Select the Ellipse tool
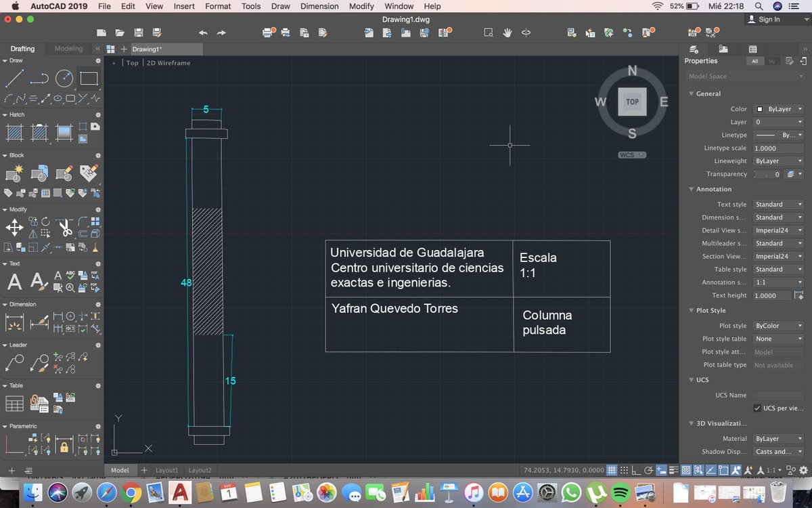The height and width of the screenshot is (508, 812). point(58,98)
